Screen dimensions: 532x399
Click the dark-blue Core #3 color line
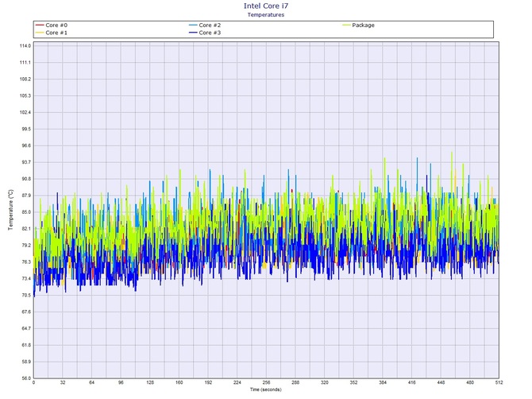tap(193, 33)
